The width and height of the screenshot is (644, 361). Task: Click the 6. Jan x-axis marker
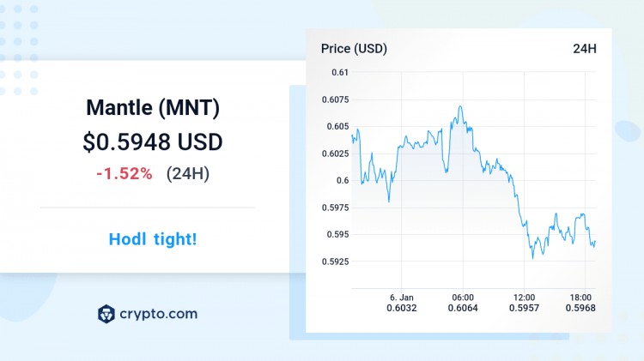click(x=402, y=298)
